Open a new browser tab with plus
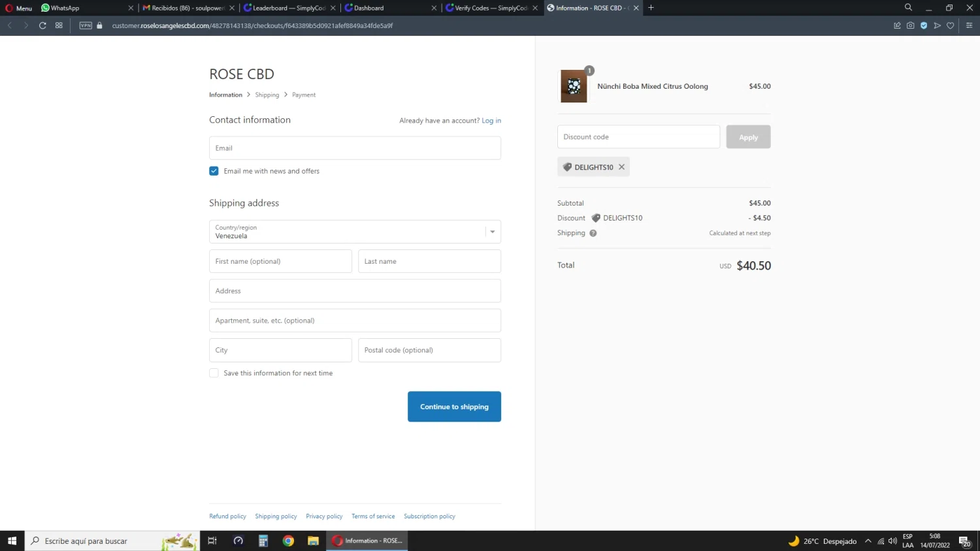980x551 pixels. (651, 8)
